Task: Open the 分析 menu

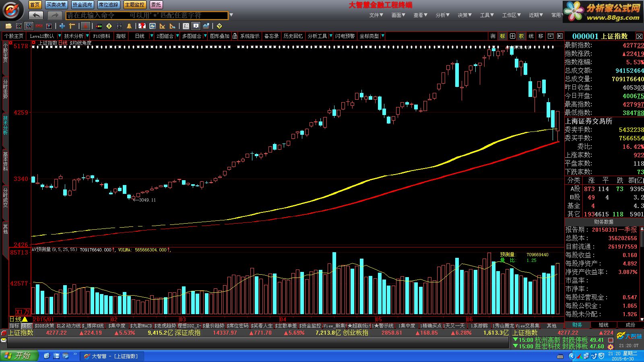Action: [442, 15]
